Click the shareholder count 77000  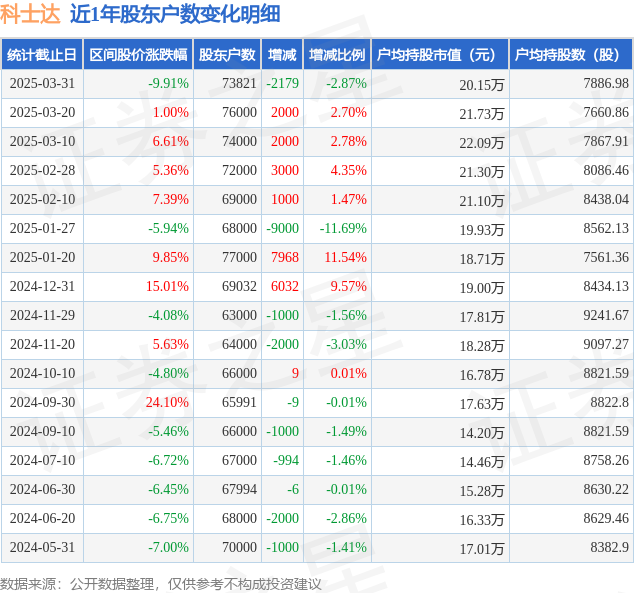pos(239,257)
